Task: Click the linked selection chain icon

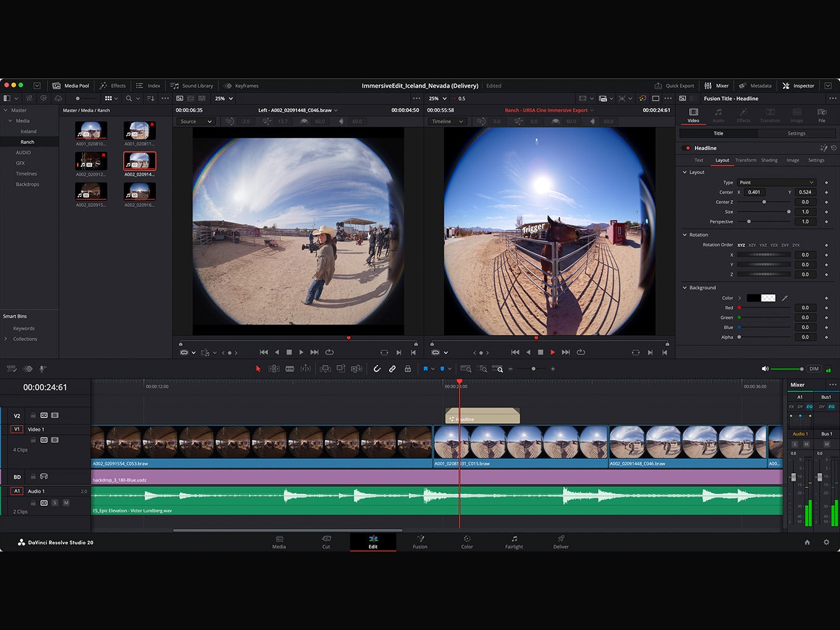Action: pos(392,369)
